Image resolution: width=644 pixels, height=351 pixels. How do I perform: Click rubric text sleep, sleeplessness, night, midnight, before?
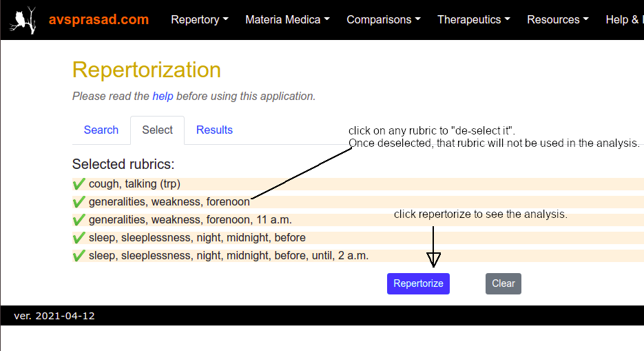click(197, 237)
